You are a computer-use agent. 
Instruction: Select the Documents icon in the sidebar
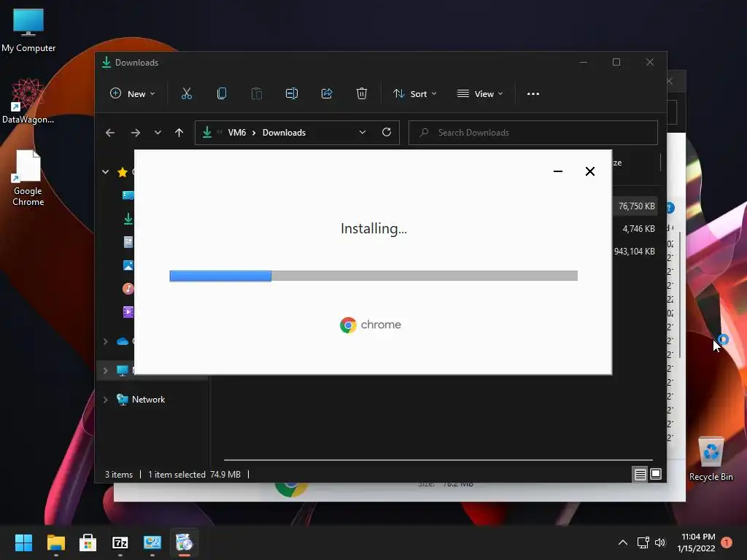point(128,242)
